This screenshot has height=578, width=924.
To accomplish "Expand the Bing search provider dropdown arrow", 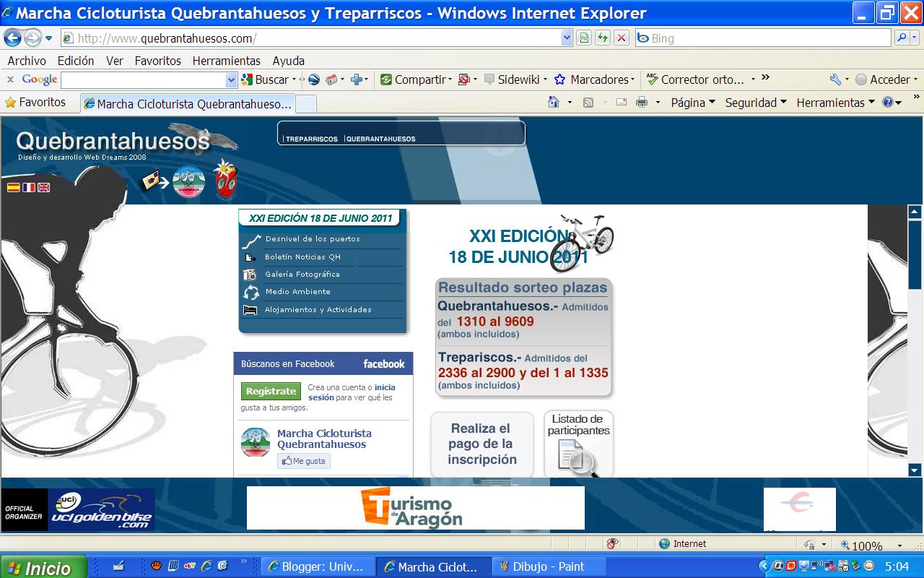I will point(916,38).
